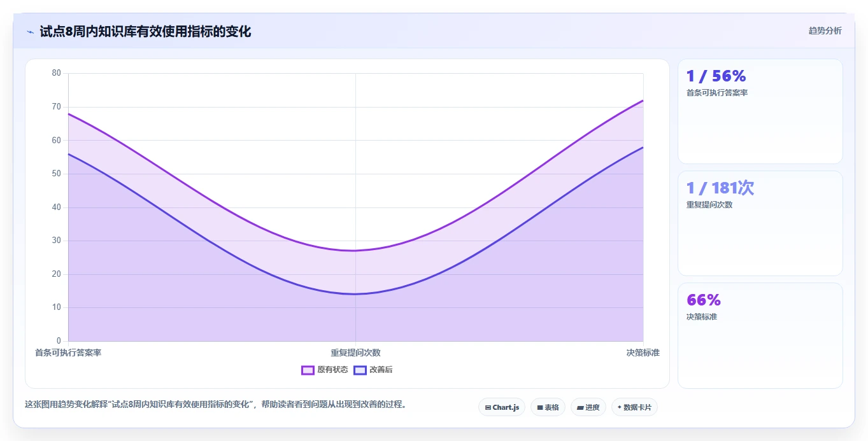Click the y-axis value 40
Viewport: 868px width, 441px height.
(57, 207)
